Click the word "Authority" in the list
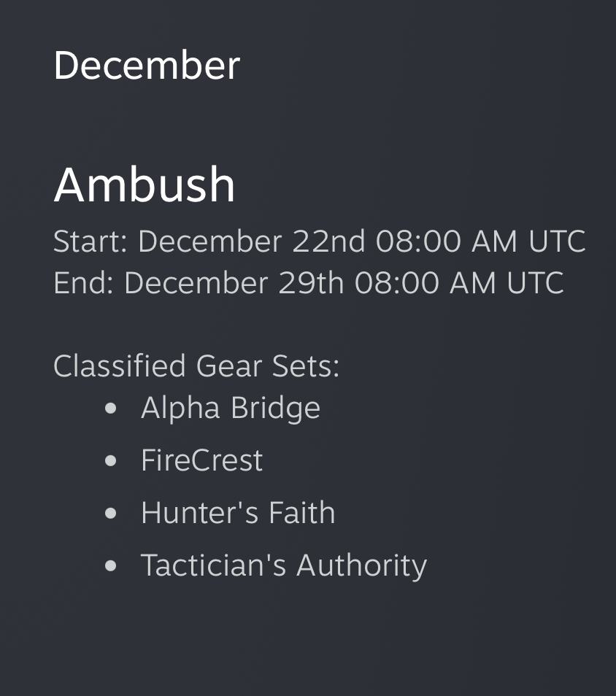 click(x=361, y=565)
